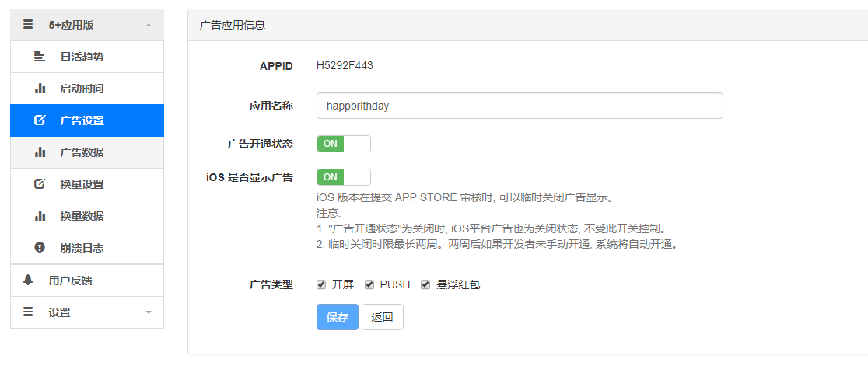Uncheck the PUSH checkbox
Screen dimensions: 868x366
click(x=369, y=284)
